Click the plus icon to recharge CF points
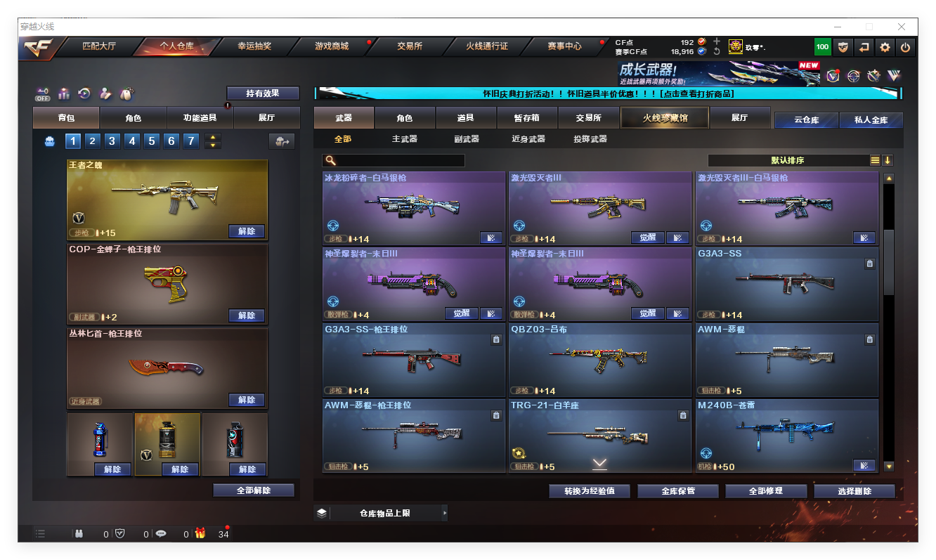The width and height of the screenshot is (936, 560). coord(716,41)
